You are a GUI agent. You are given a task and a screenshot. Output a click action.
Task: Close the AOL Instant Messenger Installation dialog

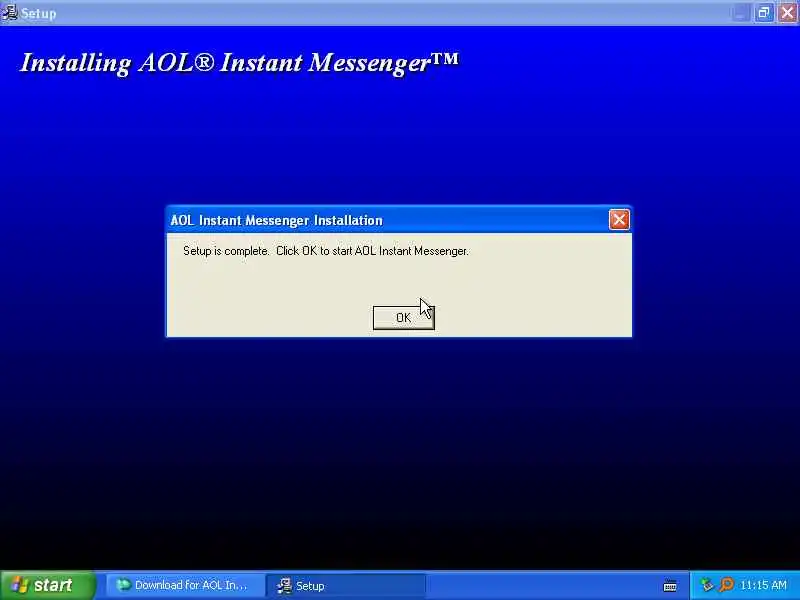point(619,220)
